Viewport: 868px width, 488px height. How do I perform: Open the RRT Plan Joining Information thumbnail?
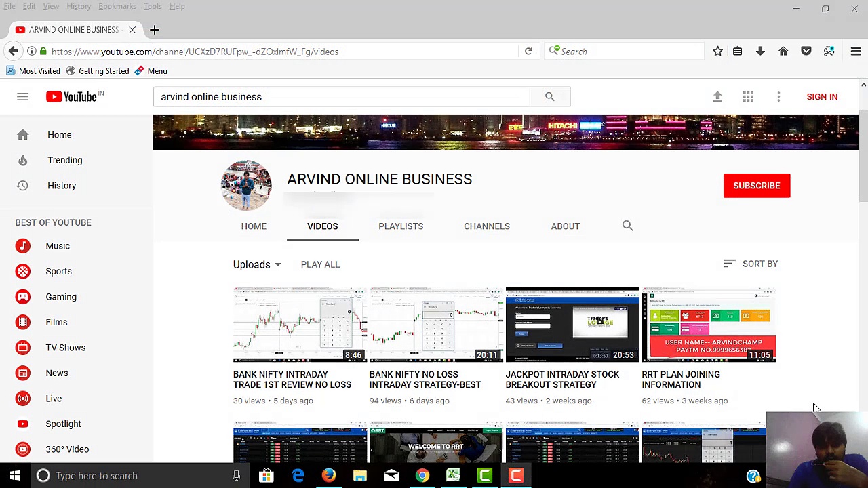point(709,325)
